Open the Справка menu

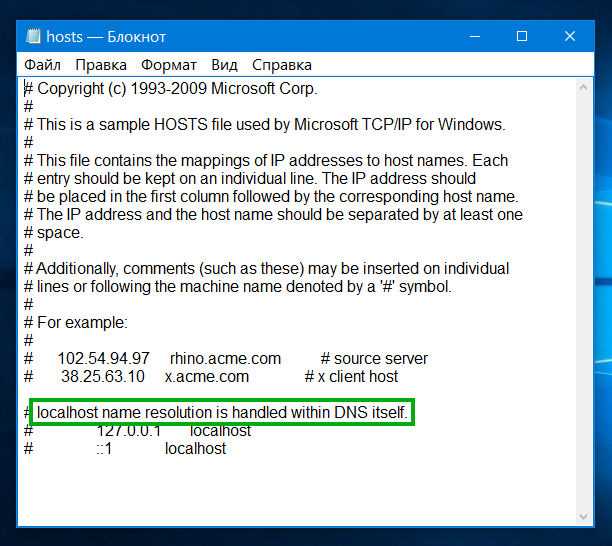[282, 65]
